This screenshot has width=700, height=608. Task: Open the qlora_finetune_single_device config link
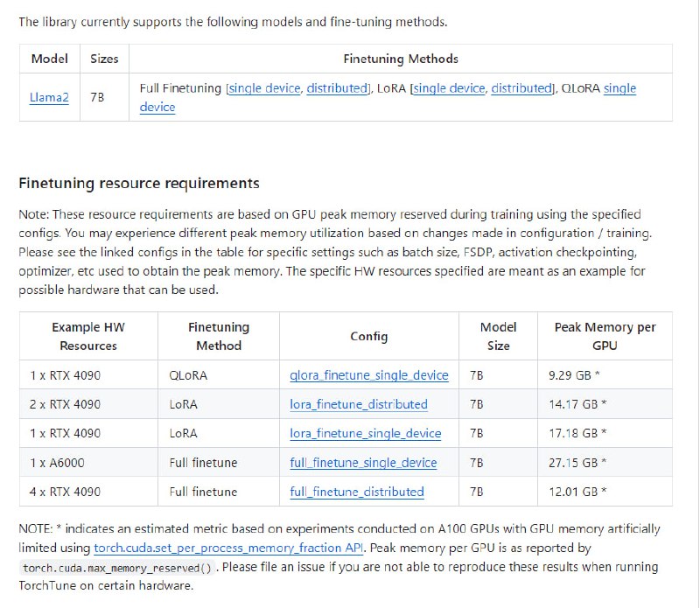369,375
